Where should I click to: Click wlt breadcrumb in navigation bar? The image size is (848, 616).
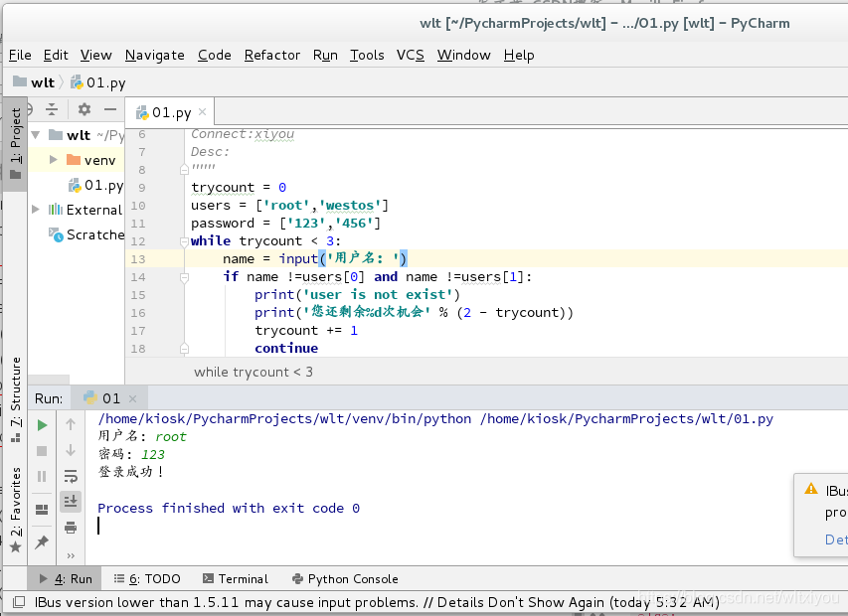point(34,82)
